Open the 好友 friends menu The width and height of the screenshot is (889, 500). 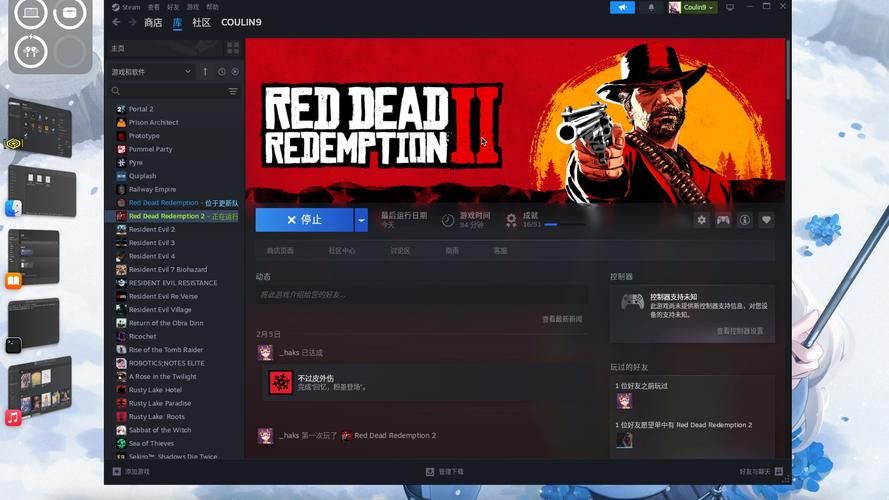(173, 7)
